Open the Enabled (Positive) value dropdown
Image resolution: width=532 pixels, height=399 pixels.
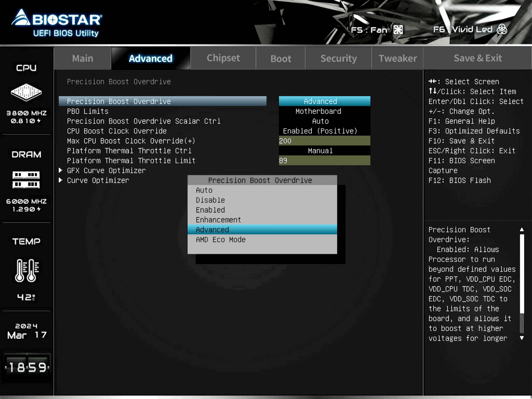click(x=325, y=131)
